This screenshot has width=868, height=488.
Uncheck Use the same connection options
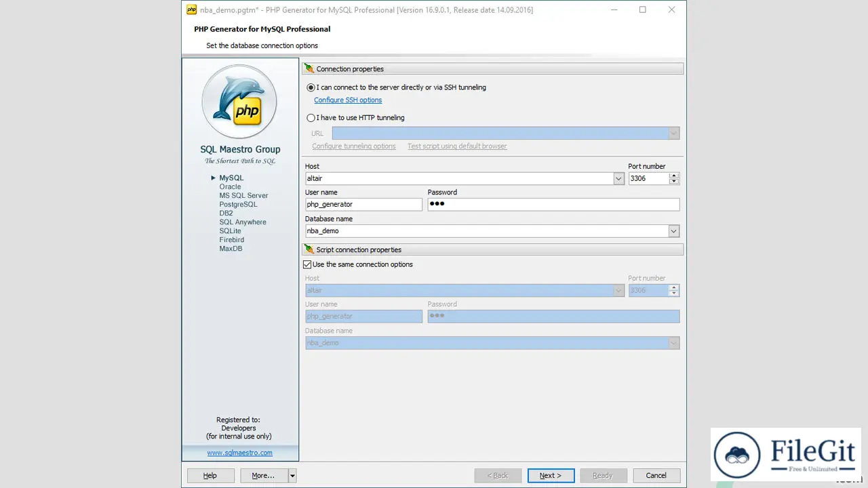[x=307, y=264]
